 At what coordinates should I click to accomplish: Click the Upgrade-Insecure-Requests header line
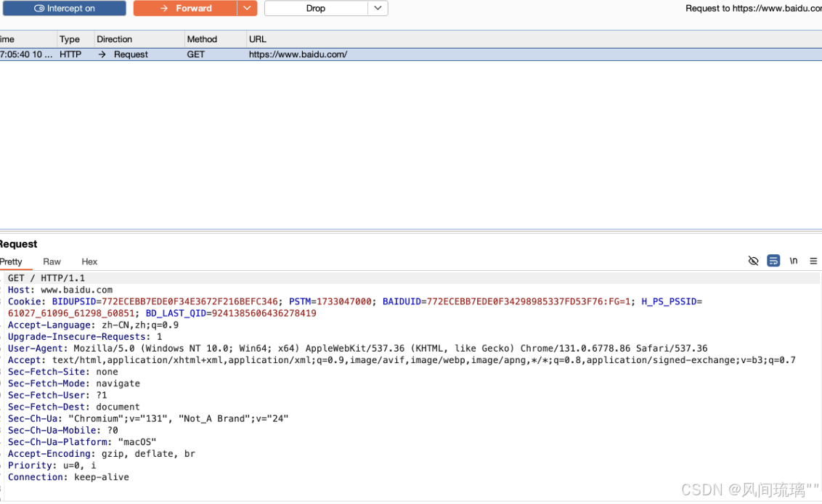click(x=85, y=337)
